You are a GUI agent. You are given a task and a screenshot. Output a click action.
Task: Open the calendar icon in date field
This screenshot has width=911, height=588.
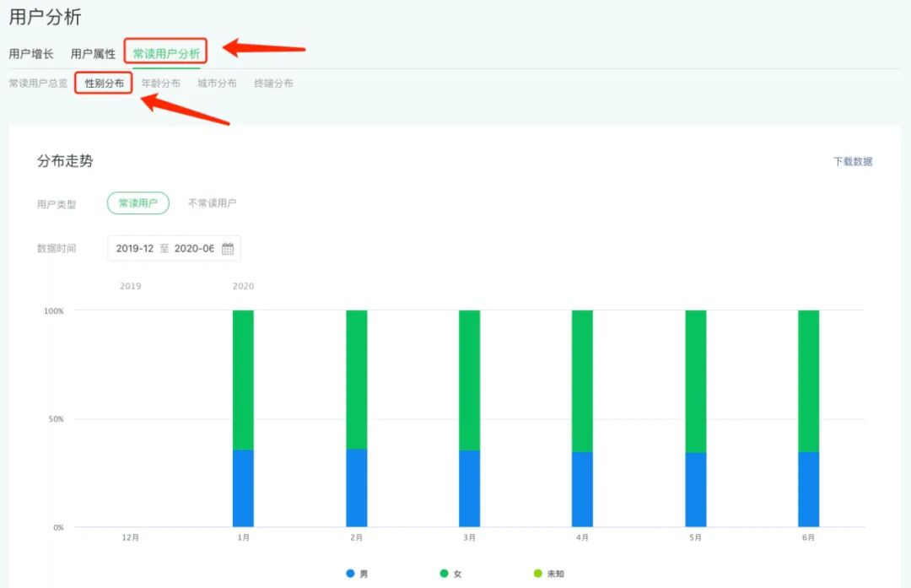[228, 249]
